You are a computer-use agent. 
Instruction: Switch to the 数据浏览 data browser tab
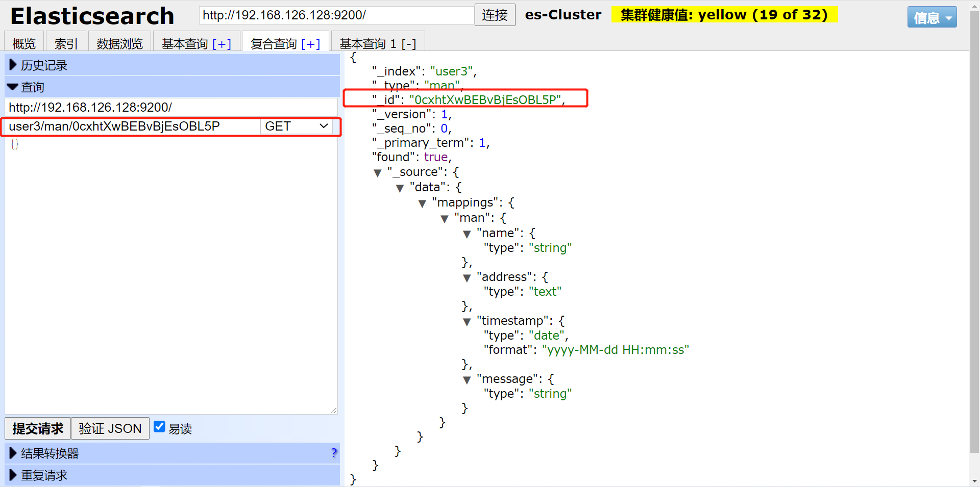point(119,44)
